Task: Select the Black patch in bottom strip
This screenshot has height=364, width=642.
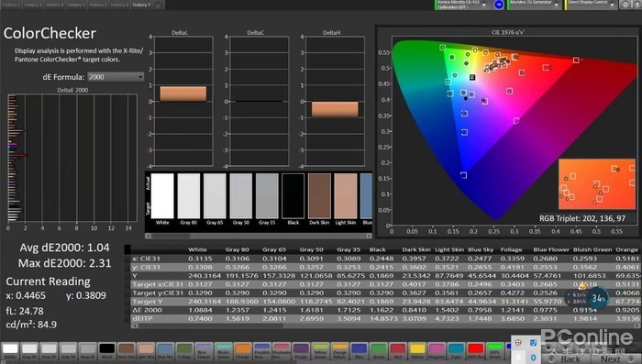Action: (107, 351)
